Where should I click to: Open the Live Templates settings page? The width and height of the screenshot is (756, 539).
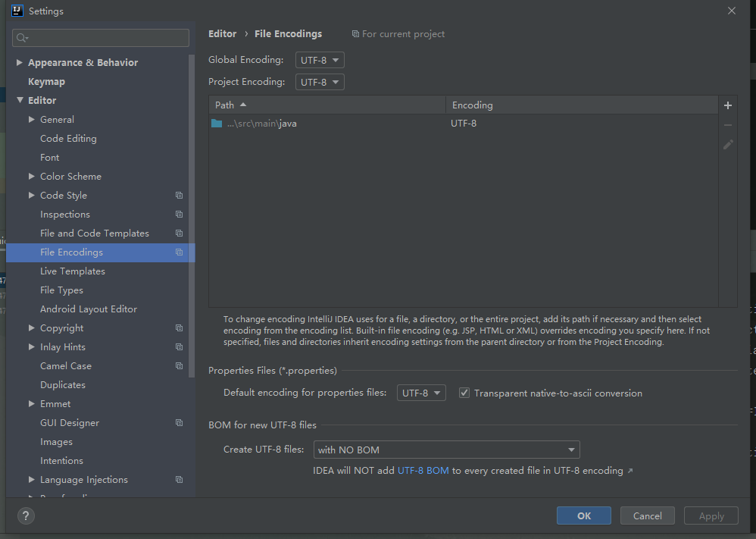[72, 271]
